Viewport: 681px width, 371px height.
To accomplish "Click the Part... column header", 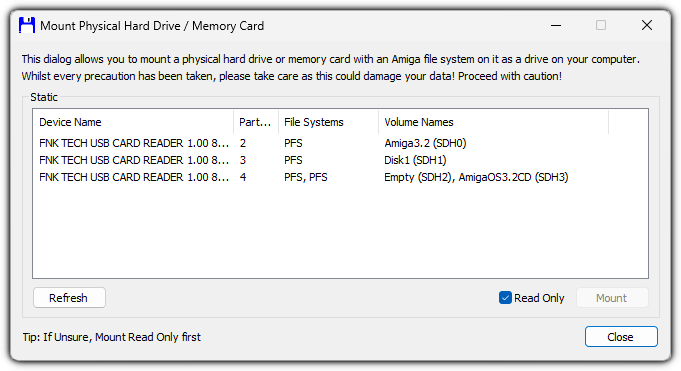I will click(256, 122).
